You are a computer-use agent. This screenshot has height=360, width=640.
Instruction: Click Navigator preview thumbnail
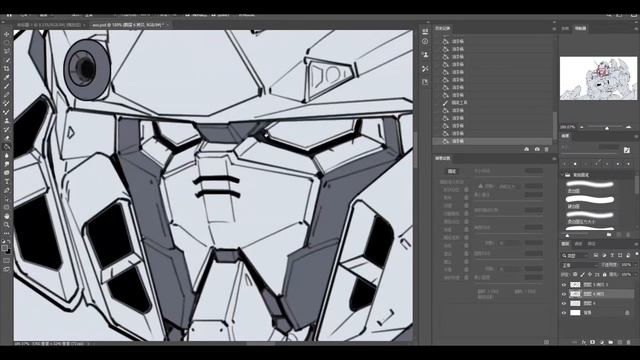[x=598, y=78]
